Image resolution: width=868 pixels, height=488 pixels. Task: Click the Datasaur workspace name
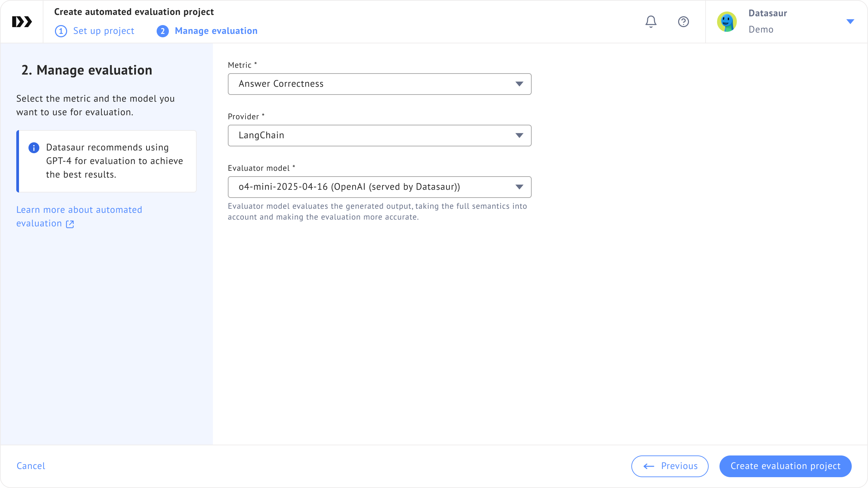point(768,13)
